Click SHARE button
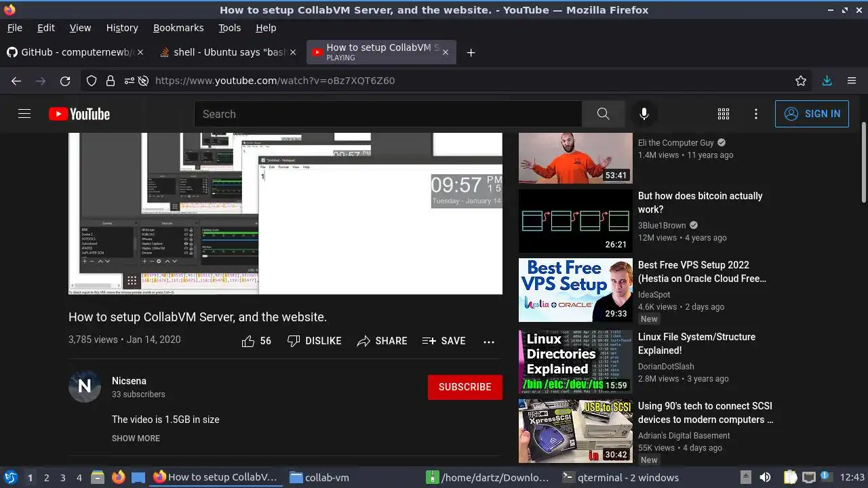Screen dimensions: 868x488 point(382,341)
